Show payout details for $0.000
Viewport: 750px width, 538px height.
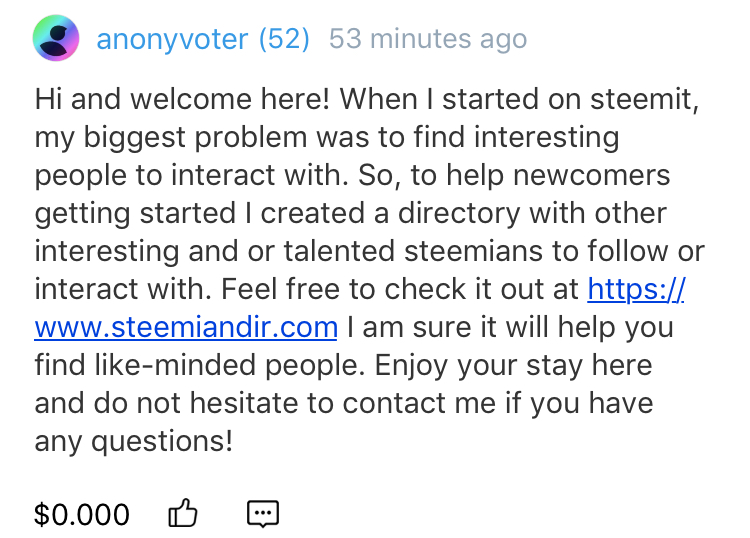click(x=82, y=515)
